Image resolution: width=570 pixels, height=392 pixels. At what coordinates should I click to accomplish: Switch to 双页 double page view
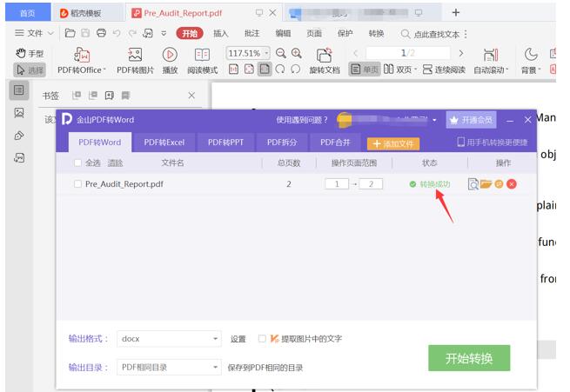tap(399, 69)
